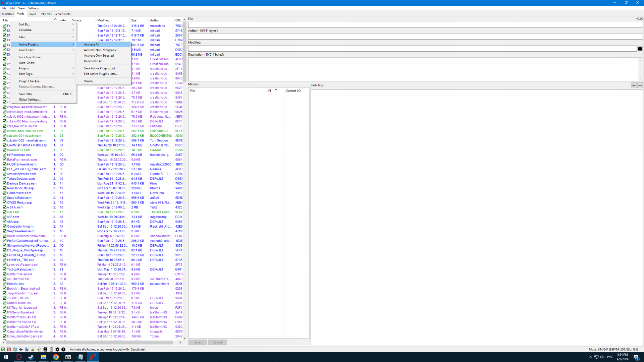Open the calendar icon beside Modified field
The width and height of the screenshot is (644, 362).
(x=640, y=49)
